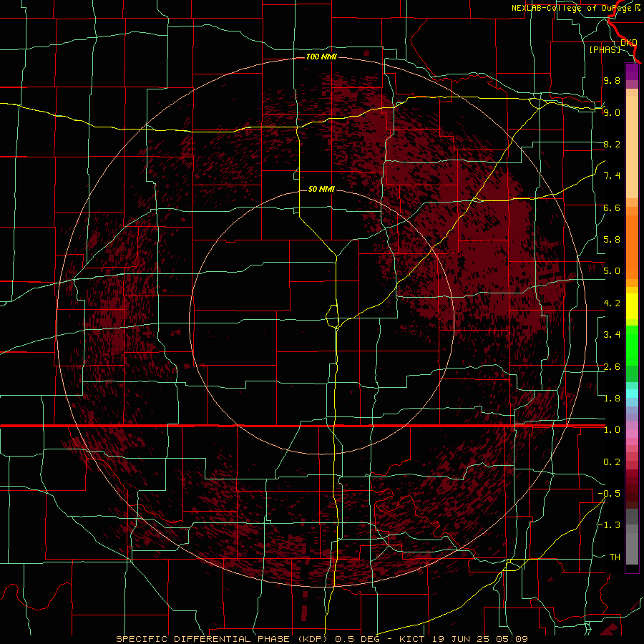Click the 0.2 legend value
Image resolution: width=644 pixels, height=644 pixels.
[612, 462]
